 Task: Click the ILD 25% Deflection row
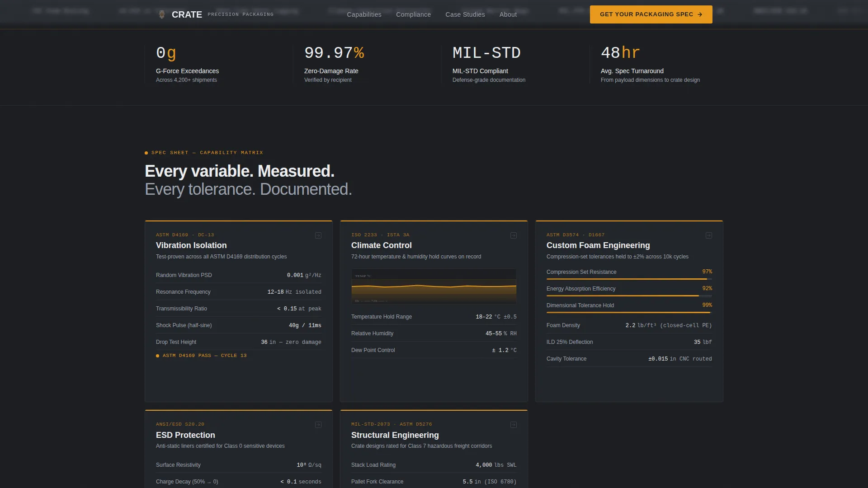coord(629,342)
